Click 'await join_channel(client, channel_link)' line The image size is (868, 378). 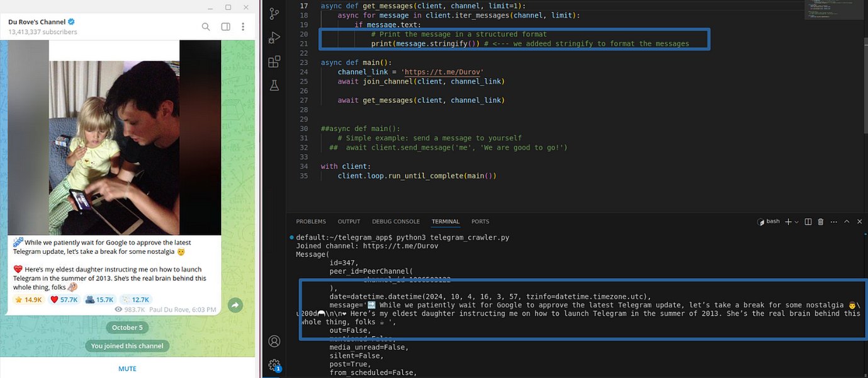coord(421,82)
